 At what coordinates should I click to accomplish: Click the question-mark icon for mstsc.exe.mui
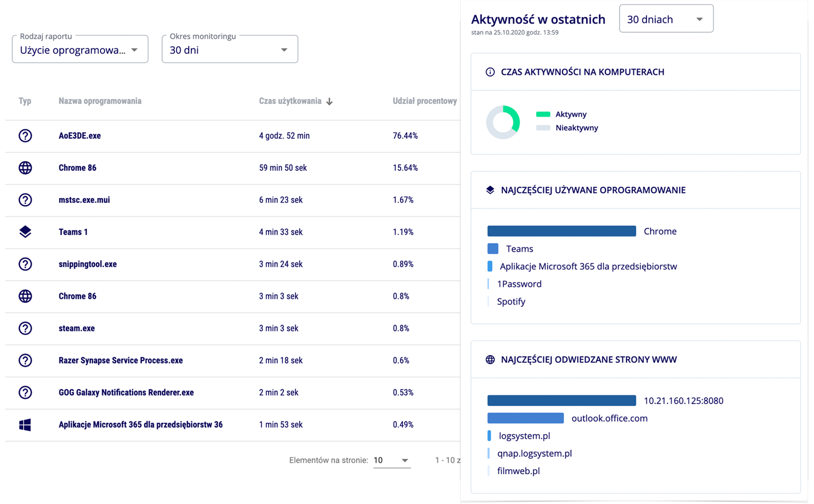coord(25,199)
